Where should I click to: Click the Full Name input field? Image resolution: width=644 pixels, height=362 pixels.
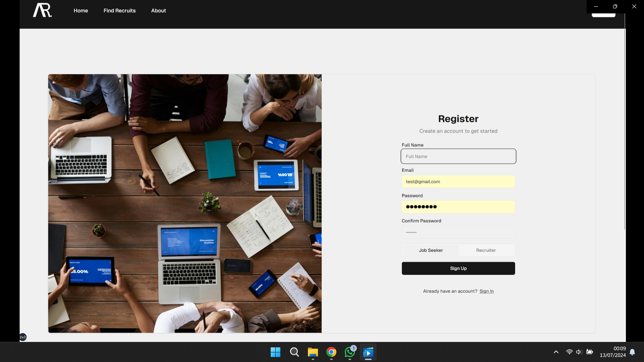(458, 157)
